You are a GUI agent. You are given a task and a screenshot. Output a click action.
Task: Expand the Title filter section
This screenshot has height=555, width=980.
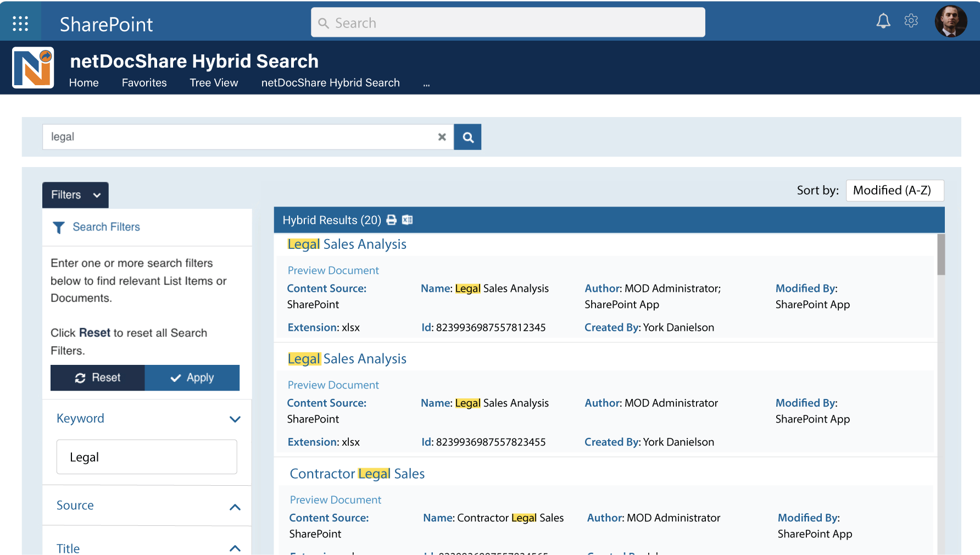[x=235, y=548]
